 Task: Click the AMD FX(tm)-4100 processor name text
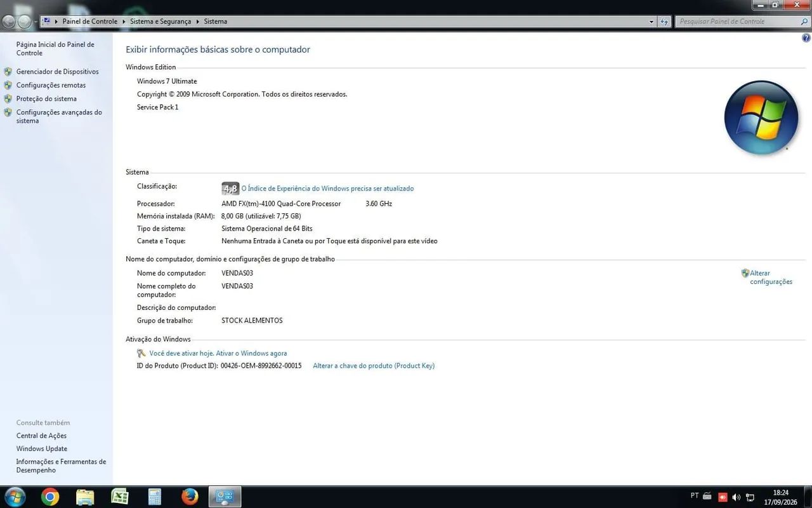tap(281, 204)
